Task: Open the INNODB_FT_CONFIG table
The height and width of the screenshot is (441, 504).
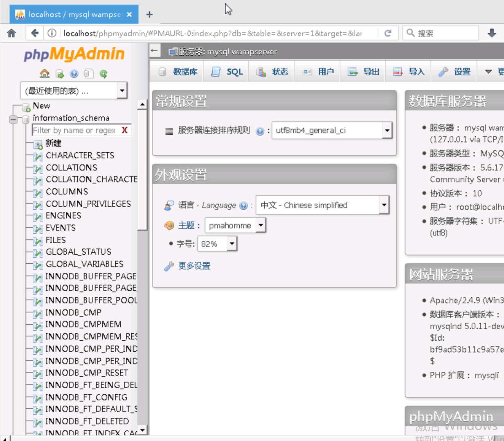Action: pyautogui.click(x=86, y=397)
